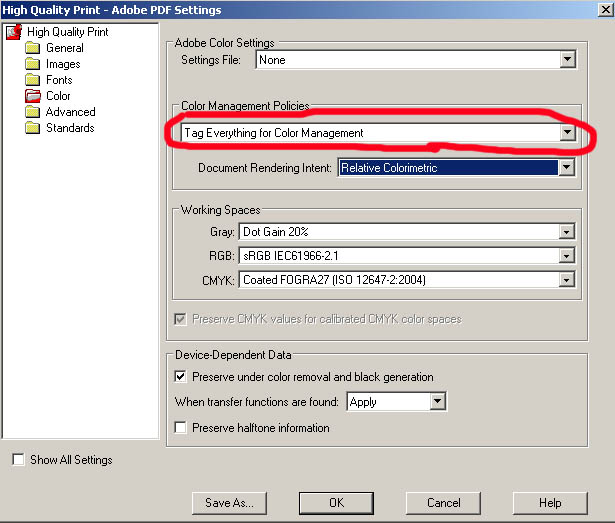Expand the Gray working space dropdown
This screenshot has height=523, width=615.
click(566, 232)
